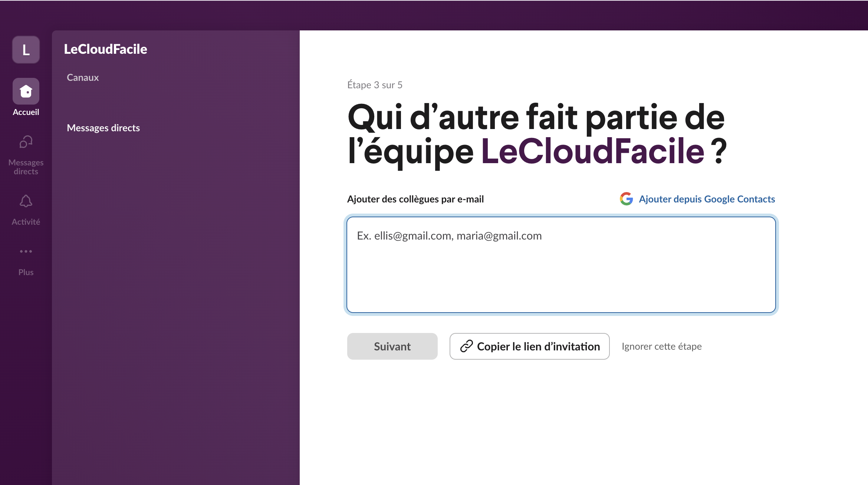The width and height of the screenshot is (868, 485).
Task: Open the Plus three-dots icon
Action: (x=26, y=251)
